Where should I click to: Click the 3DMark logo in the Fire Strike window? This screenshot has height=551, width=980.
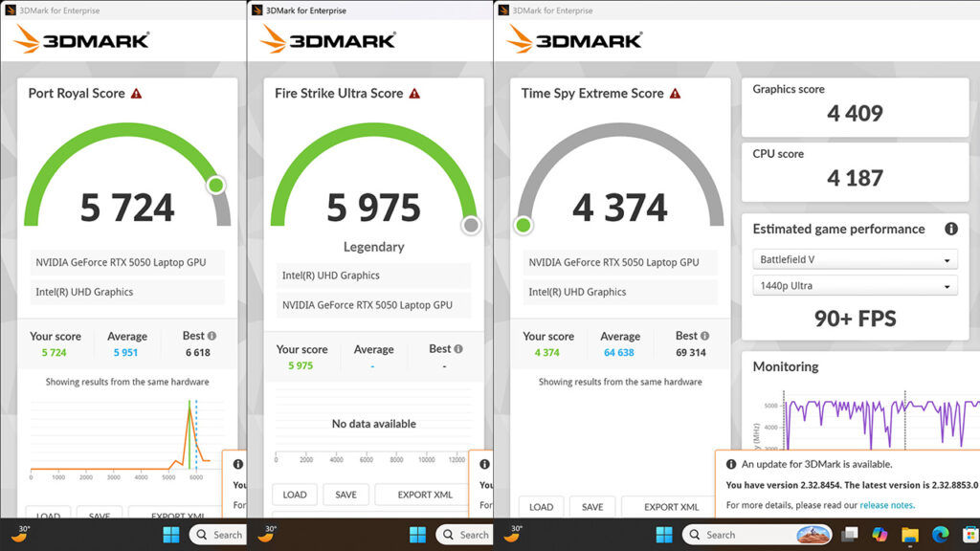pyautogui.click(x=328, y=39)
